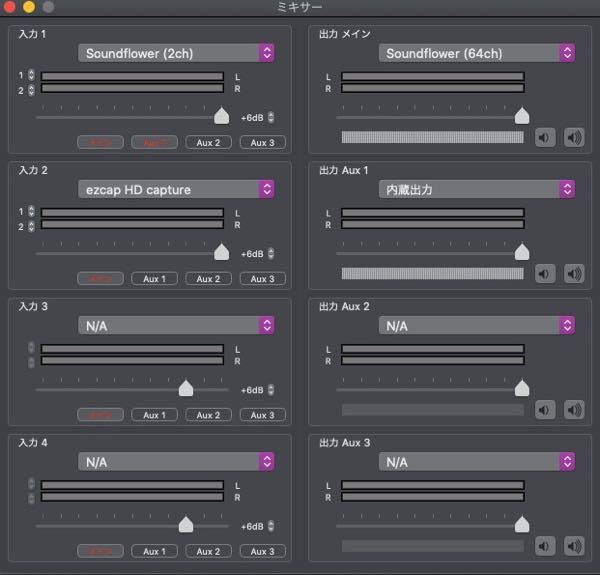Enable Aux 1 routing for 入力 4
This screenshot has width=600, height=575.
pyautogui.click(x=154, y=551)
